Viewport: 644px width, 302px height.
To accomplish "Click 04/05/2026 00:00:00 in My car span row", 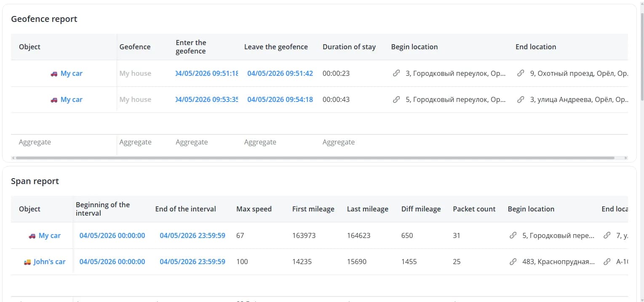I will click(112, 235).
